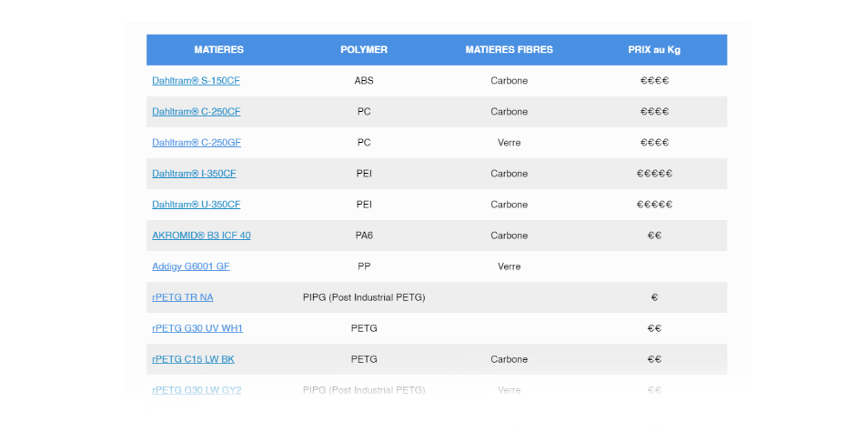This screenshot has width=868, height=442.
Task: Open the rPETG G30 UV WH1 link
Action: click(197, 328)
